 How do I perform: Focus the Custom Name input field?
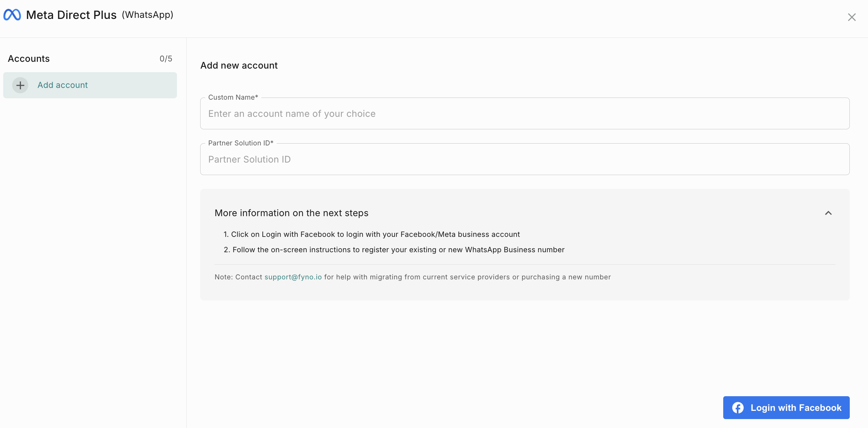coord(524,114)
